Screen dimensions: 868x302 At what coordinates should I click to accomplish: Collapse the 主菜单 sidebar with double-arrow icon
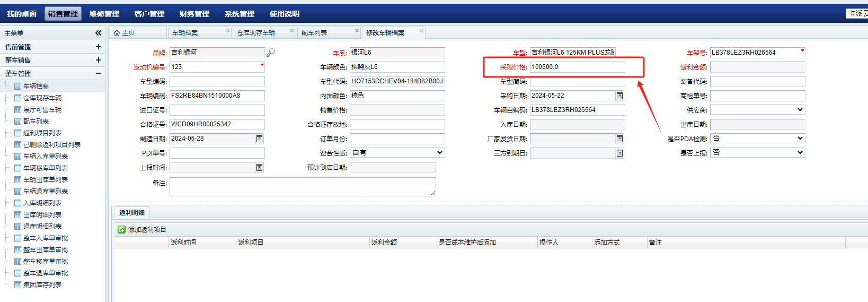[x=98, y=33]
